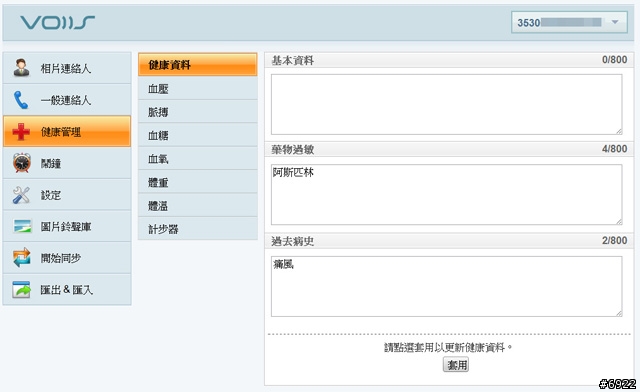Click the 基本資料 text area resize handle
Image resolution: width=640 pixels, height=392 pixels.
tap(619, 131)
